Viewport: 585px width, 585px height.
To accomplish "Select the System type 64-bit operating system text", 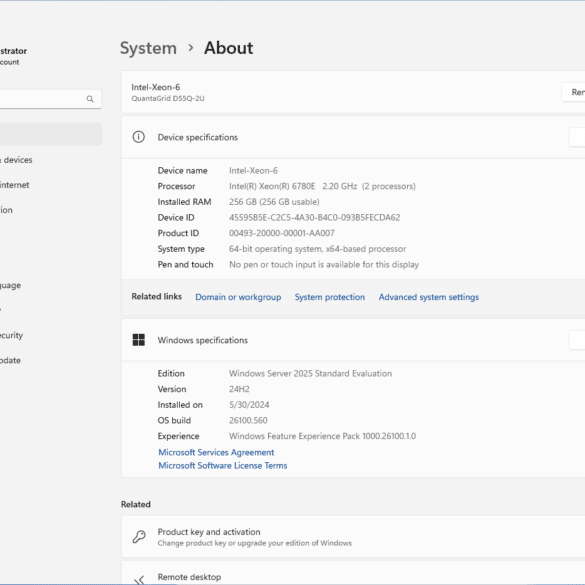I will pos(317,249).
